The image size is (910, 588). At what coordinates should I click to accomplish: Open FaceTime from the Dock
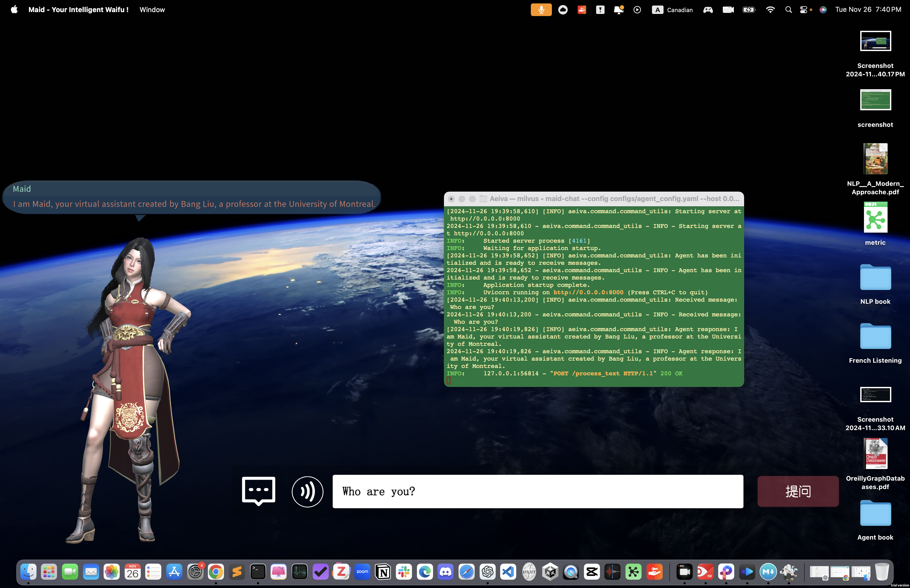[70, 572]
